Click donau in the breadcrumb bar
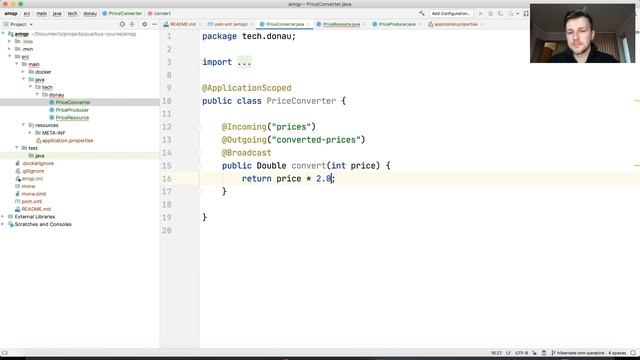This screenshot has height=360, width=640. [x=90, y=13]
